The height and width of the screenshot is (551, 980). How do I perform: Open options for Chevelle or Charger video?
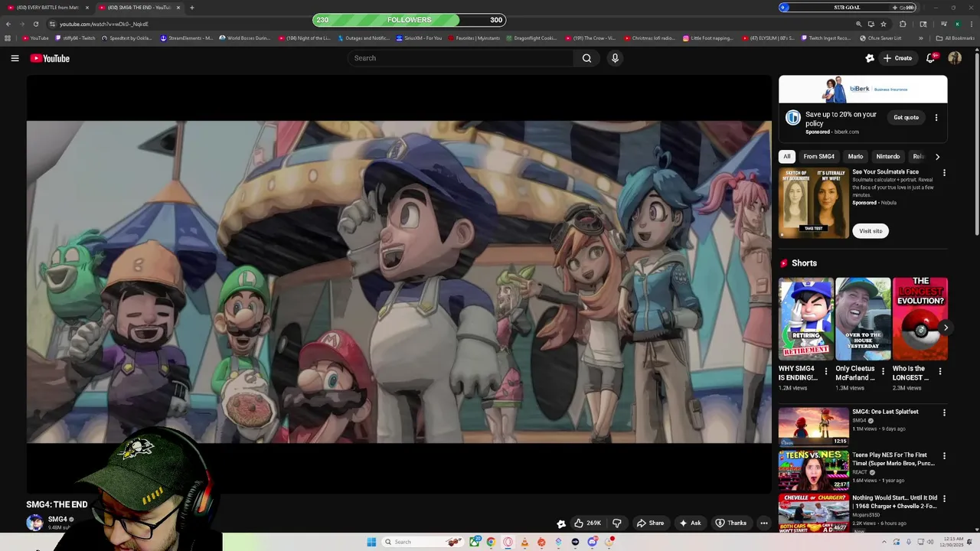pos(944,498)
